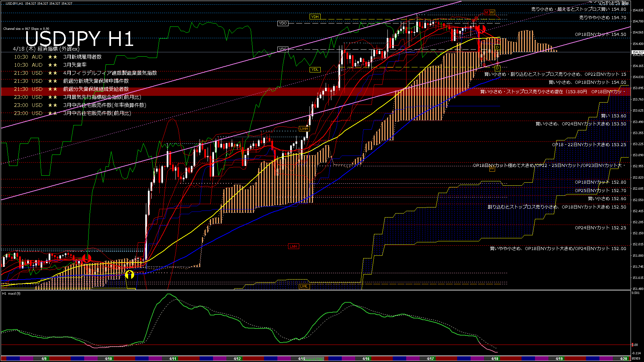Select the 4/19 date marker
The height and width of the screenshot is (362, 644).
coord(559,359)
